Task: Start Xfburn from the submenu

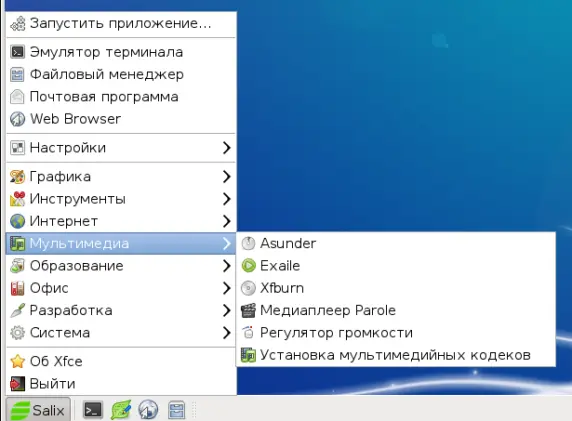Action: point(396,288)
